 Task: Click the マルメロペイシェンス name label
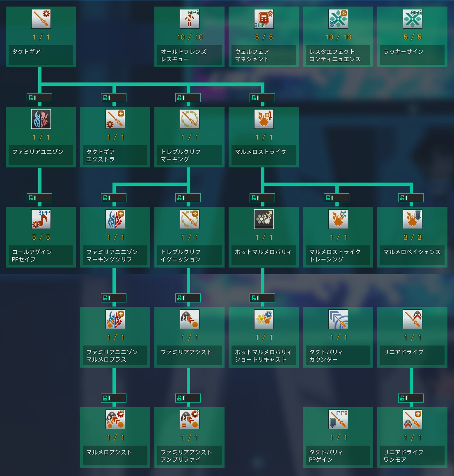point(412,252)
